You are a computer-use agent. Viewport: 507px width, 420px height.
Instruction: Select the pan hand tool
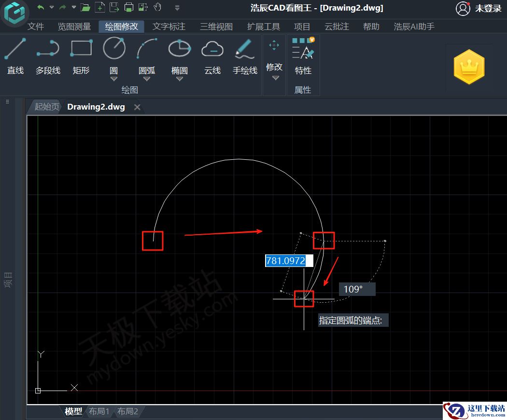pos(157,7)
